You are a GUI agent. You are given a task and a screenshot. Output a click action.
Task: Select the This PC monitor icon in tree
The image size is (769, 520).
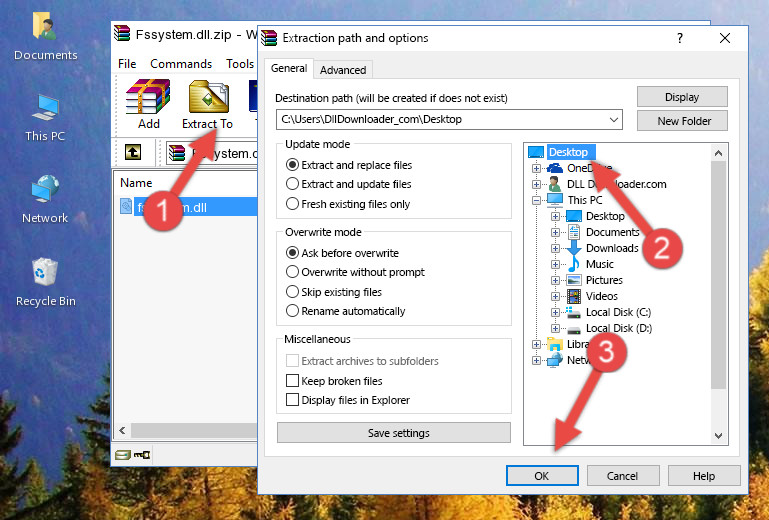pos(555,200)
